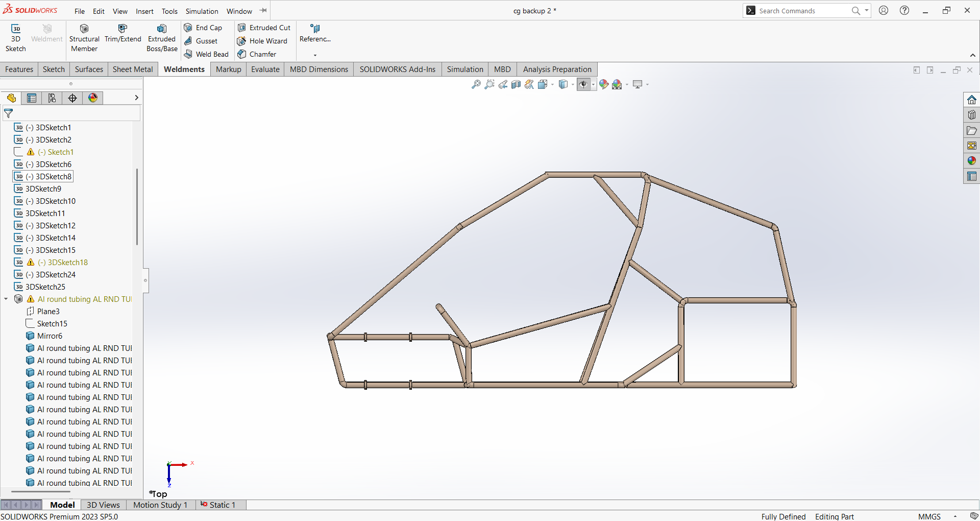
Task: Switch to the Evaluate tab
Action: tap(265, 69)
